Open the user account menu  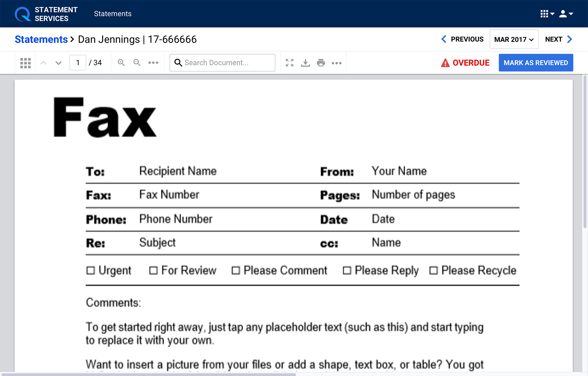tap(566, 14)
